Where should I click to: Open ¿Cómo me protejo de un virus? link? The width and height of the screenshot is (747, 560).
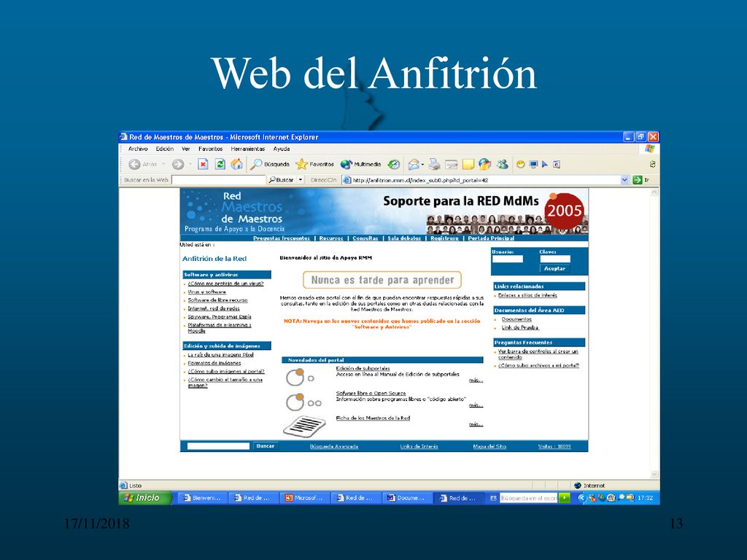click(x=225, y=284)
